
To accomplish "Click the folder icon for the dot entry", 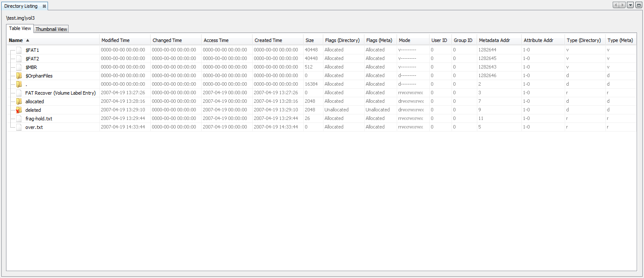I will [x=19, y=84].
